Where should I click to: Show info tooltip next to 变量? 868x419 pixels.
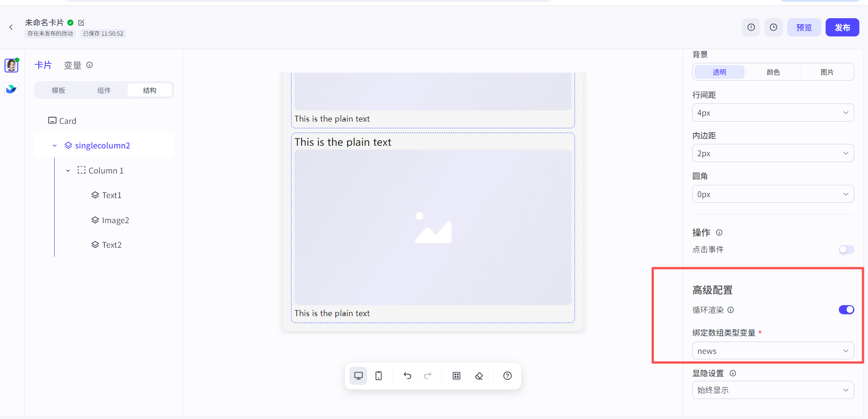pos(90,65)
